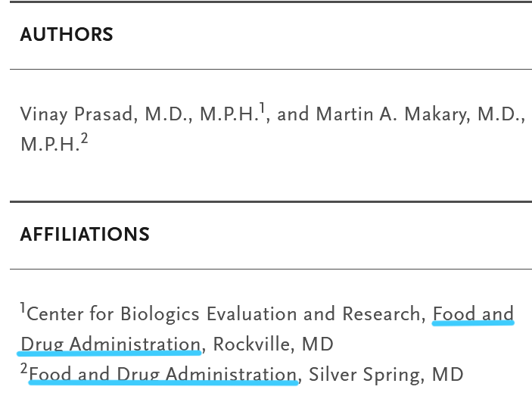
Task: Click 'Silver Spring, MD' location text
Action: 386,375
